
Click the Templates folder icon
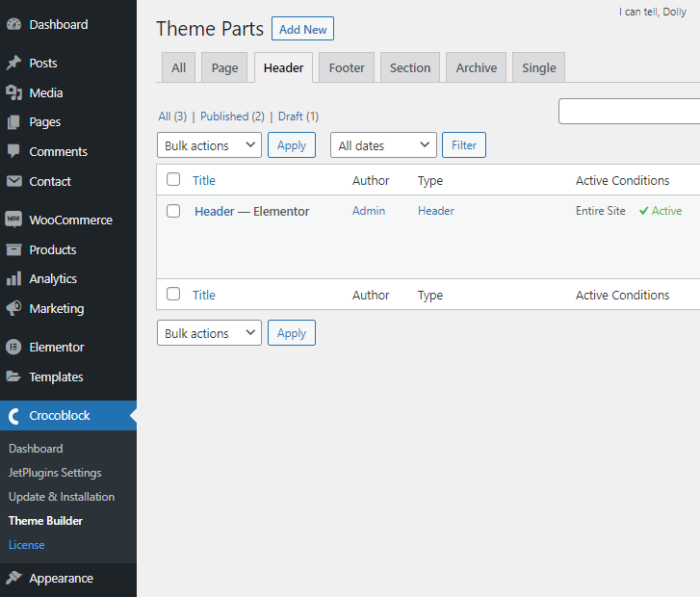click(x=13, y=376)
